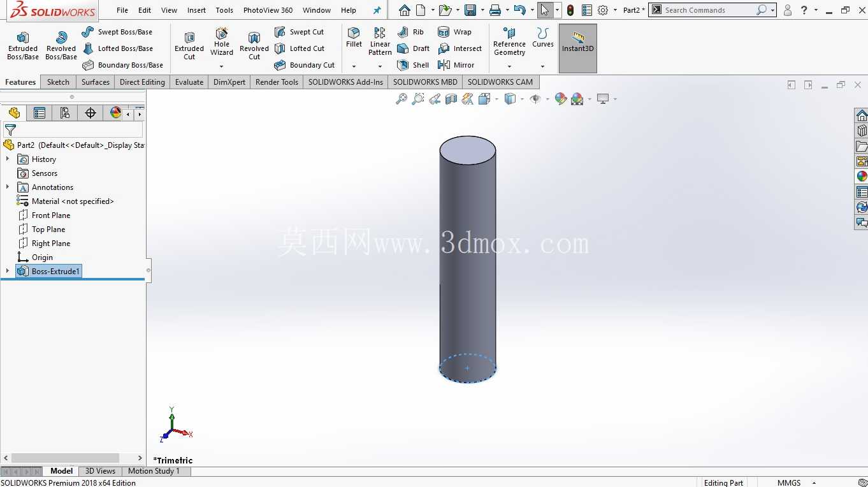Select the Swept Cut feature
Image resolution: width=868 pixels, height=487 pixels.
pos(300,32)
